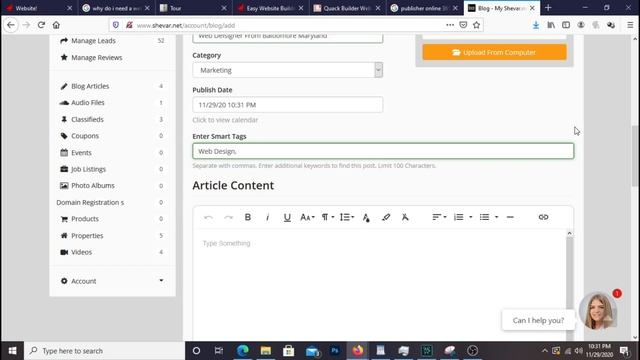Viewport: 640px width, 360px height.
Task: Switch to the Tour browser tab
Action: 193,8
